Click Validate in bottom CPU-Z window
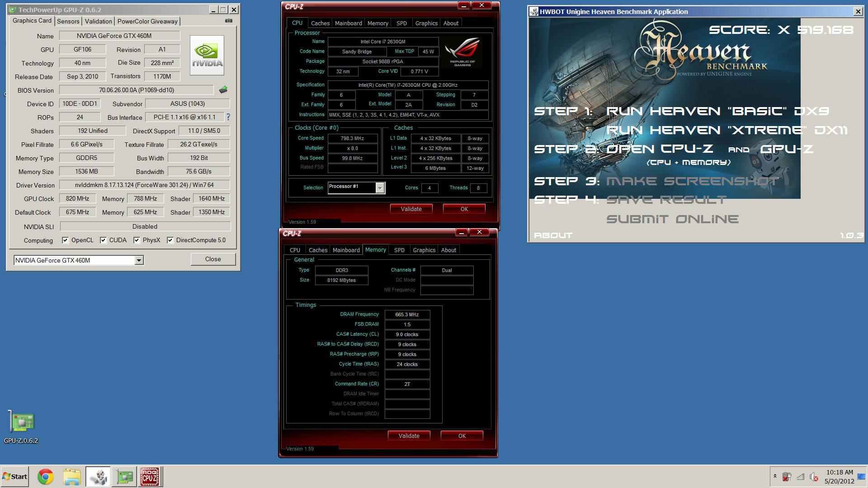The image size is (868, 488). tap(409, 436)
